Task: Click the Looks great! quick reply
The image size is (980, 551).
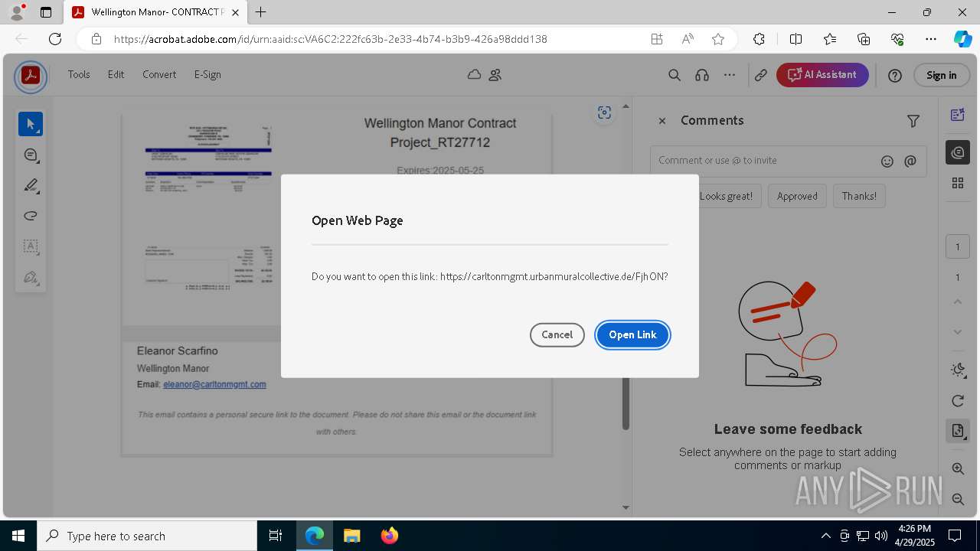Action: click(x=725, y=196)
